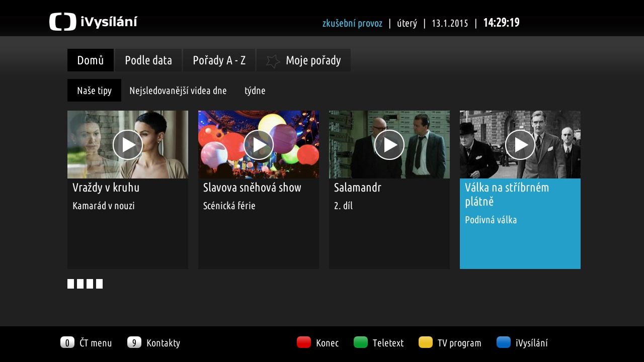The image size is (644, 362).
Task: Open the highlighted Podivná válka tile
Action: pos(520,224)
